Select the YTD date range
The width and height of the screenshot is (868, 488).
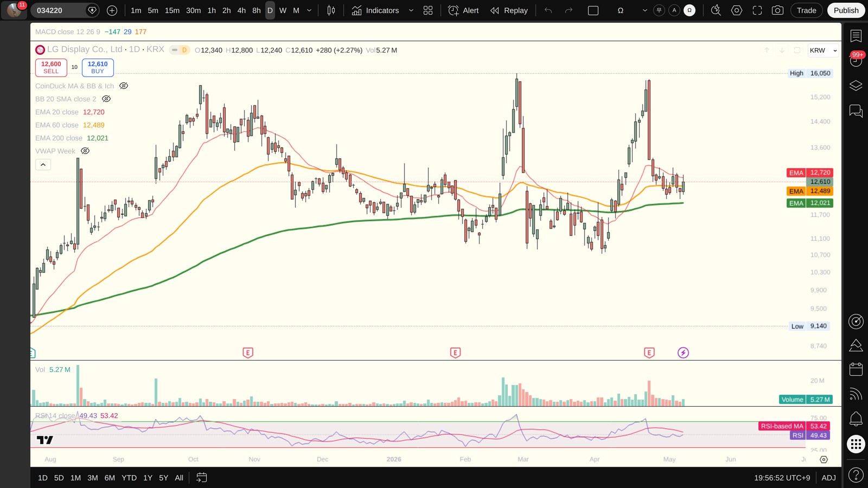(129, 478)
